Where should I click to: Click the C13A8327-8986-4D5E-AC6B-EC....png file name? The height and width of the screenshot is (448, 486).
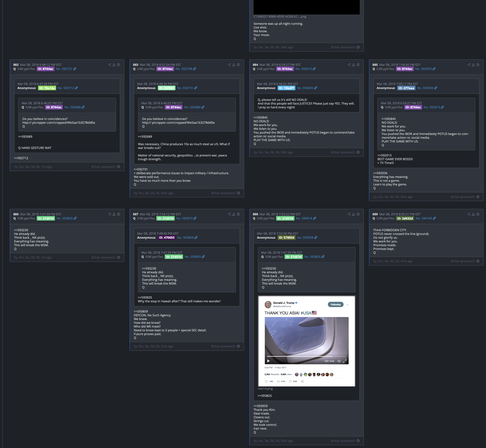280,17
